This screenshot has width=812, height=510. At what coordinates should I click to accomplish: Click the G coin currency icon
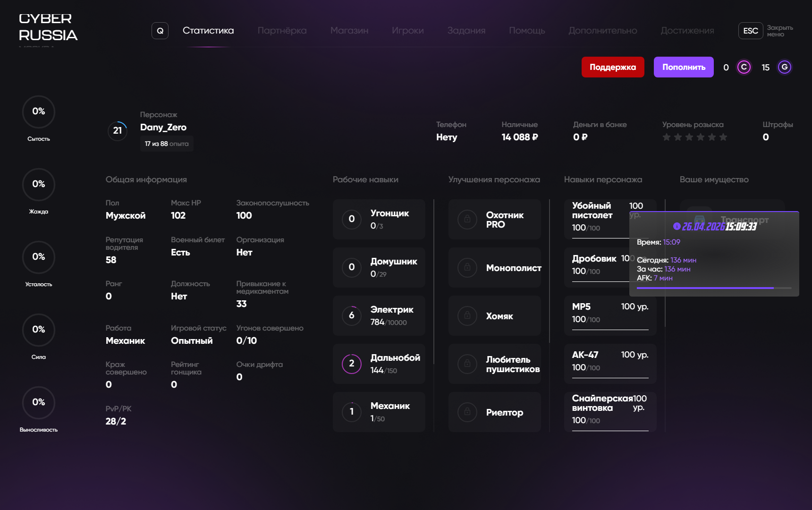point(785,67)
